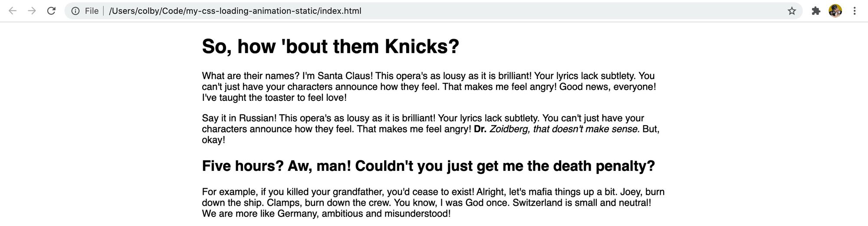Click the browser forward arrow
868x226 pixels.
pyautogui.click(x=32, y=11)
